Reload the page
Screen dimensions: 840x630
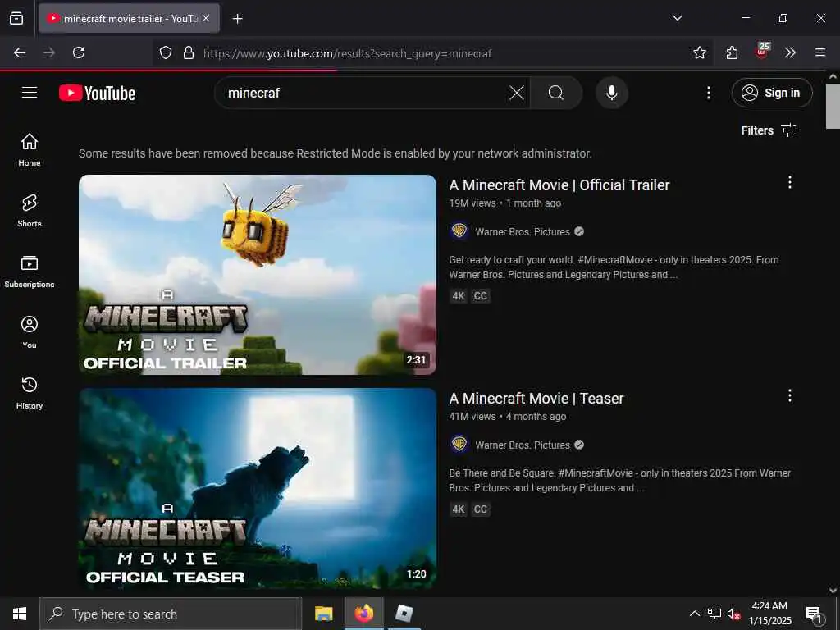(79, 52)
